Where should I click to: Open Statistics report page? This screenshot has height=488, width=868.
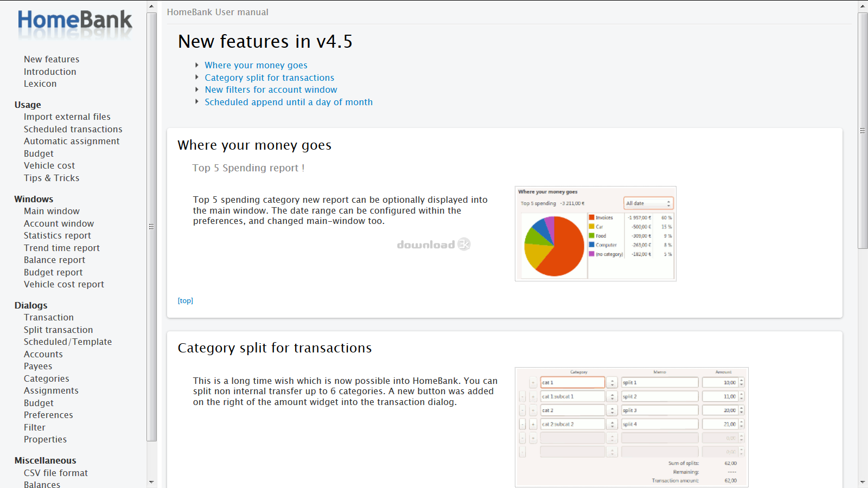58,235
